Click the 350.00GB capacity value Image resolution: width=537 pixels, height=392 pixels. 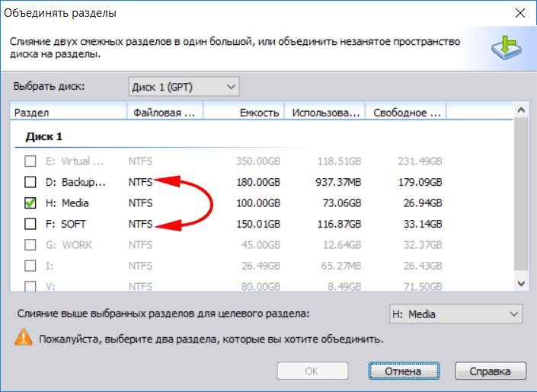coord(258,161)
